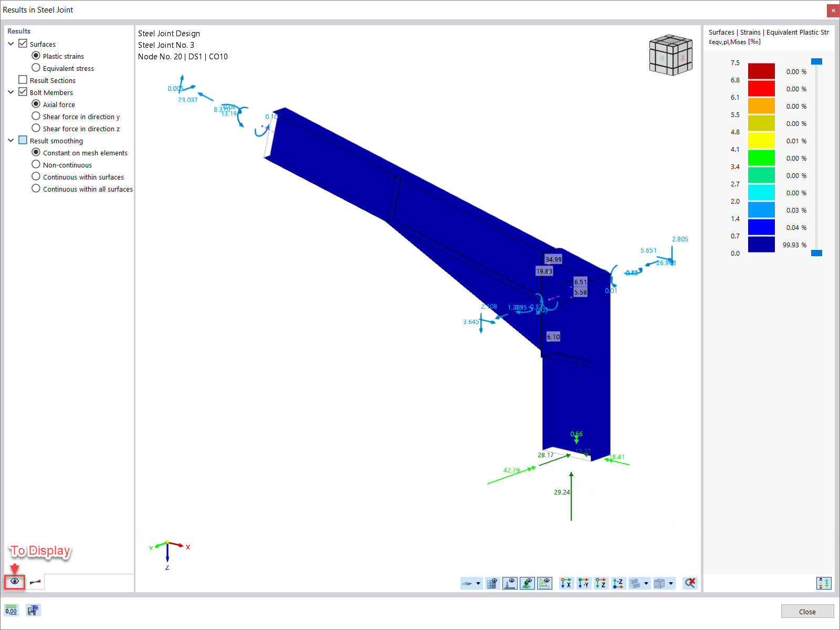Select the Plastic strains radio button

point(36,56)
